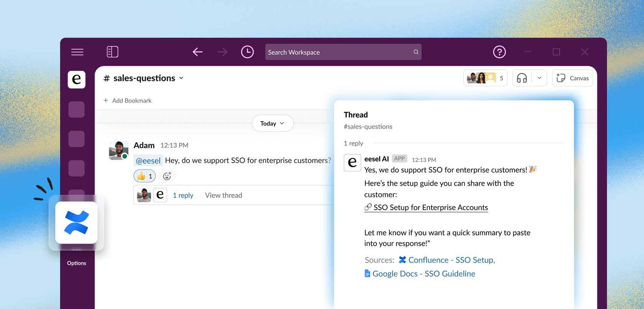Click the help question mark icon
The height and width of the screenshot is (309, 644).
click(x=499, y=52)
